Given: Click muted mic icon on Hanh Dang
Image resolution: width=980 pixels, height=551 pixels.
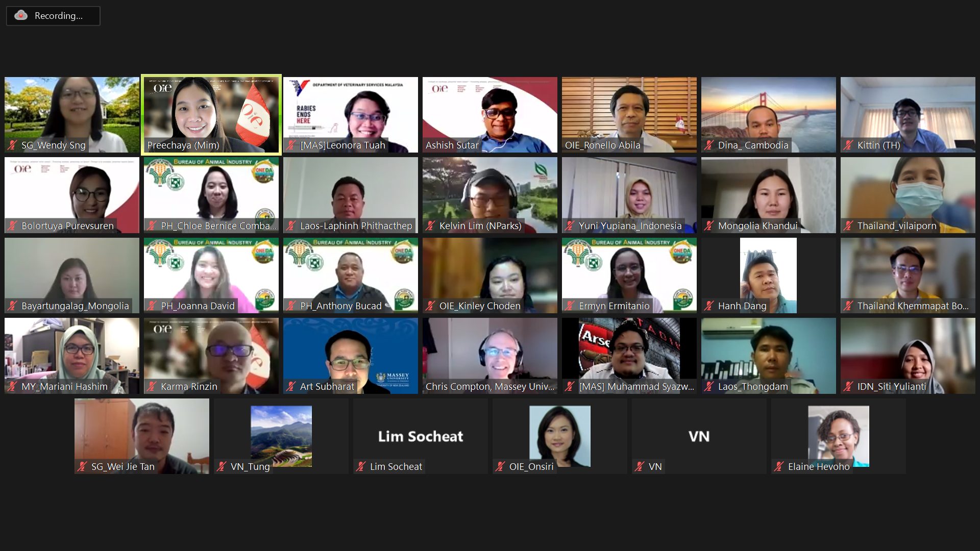Looking at the screenshot, I should click(x=709, y=306).
